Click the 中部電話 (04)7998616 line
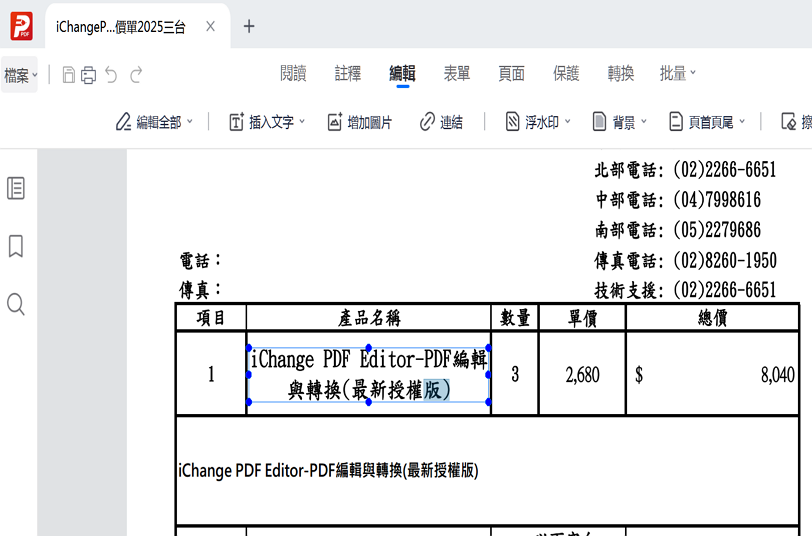 (x=677, y=199)
